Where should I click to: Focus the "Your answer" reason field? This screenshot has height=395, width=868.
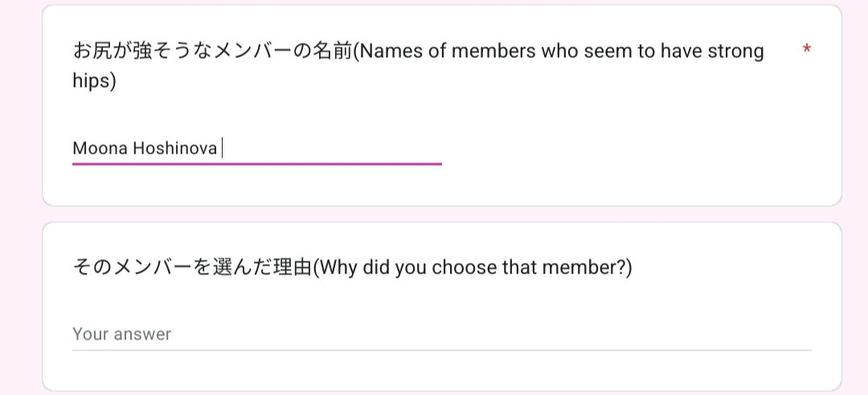click(x=441, y=334)
